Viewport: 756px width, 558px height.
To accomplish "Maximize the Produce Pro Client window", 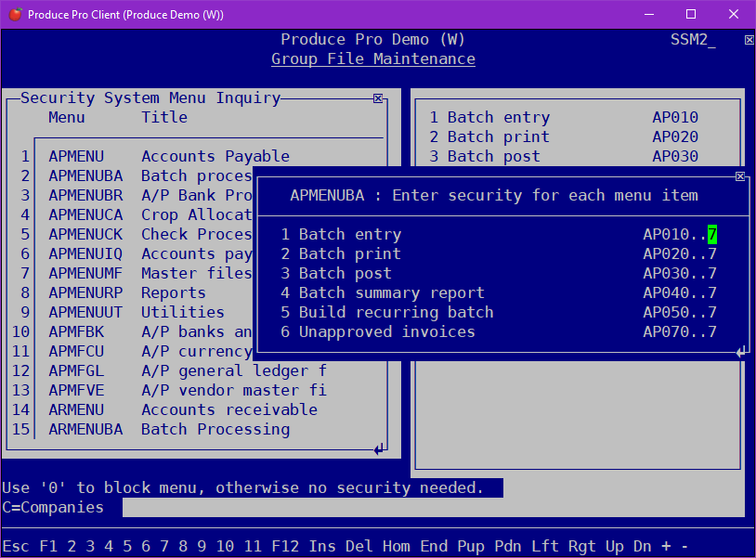I will point(691,15).
